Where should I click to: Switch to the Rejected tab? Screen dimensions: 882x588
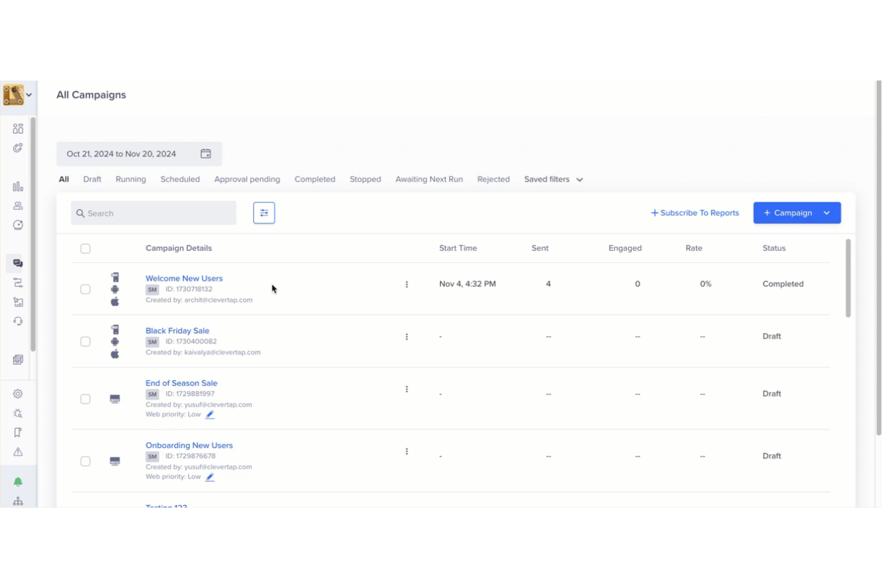click(x=493, y=179)
